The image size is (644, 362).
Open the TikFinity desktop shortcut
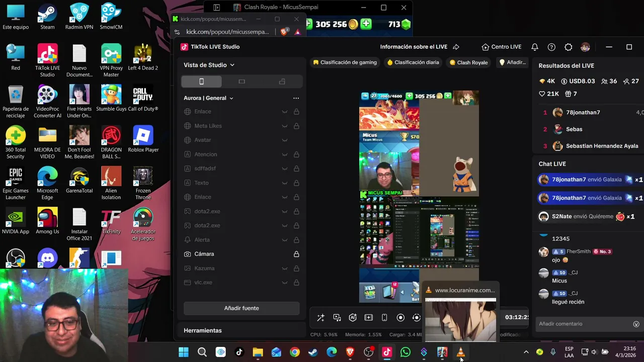(111, 221)
